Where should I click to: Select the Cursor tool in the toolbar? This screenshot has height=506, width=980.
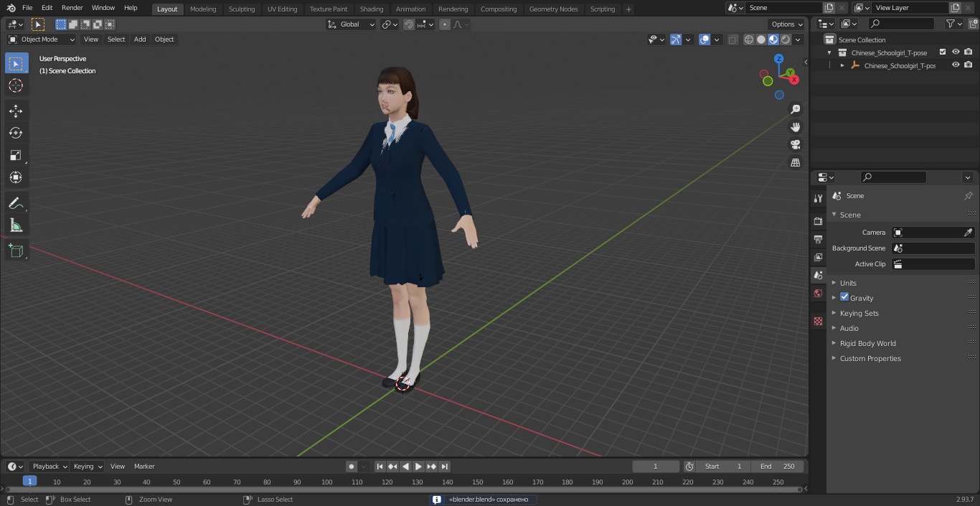click(x=16, y=85)
